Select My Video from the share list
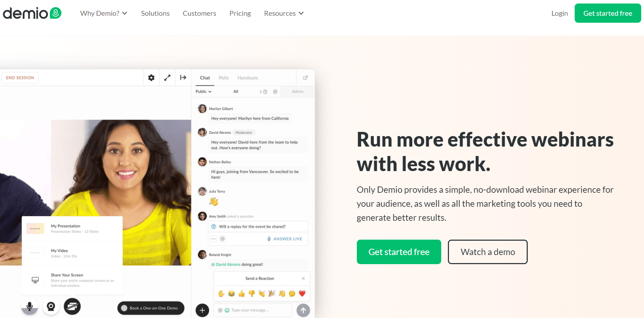This screenshot has height=318, width=644. click(72, 253)
